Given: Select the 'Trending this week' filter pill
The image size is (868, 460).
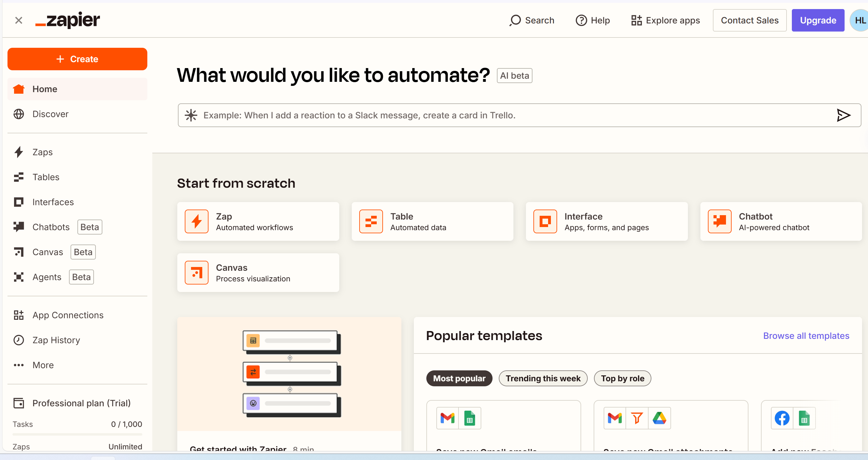Looking at the screenshot, I should (543, 378).
